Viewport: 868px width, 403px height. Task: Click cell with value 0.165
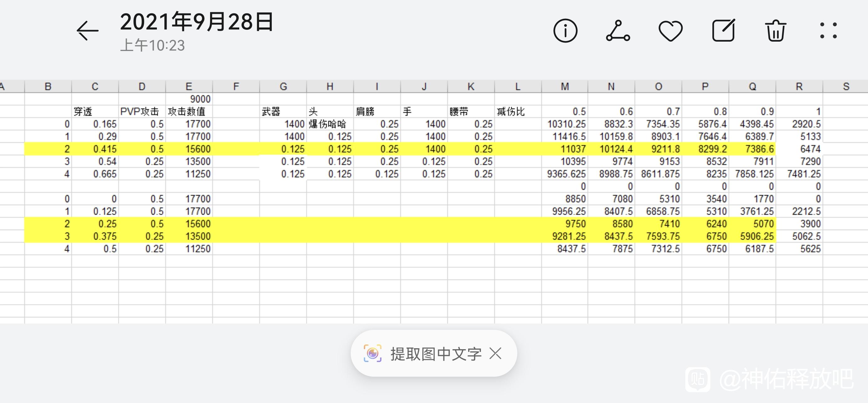pos(95,124)
